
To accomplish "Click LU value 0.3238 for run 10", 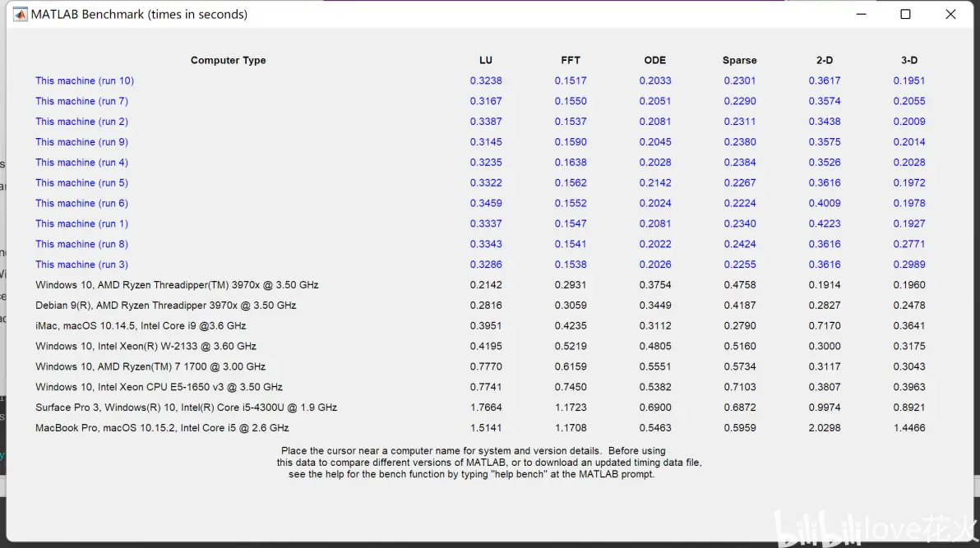I will coord(486,81).
